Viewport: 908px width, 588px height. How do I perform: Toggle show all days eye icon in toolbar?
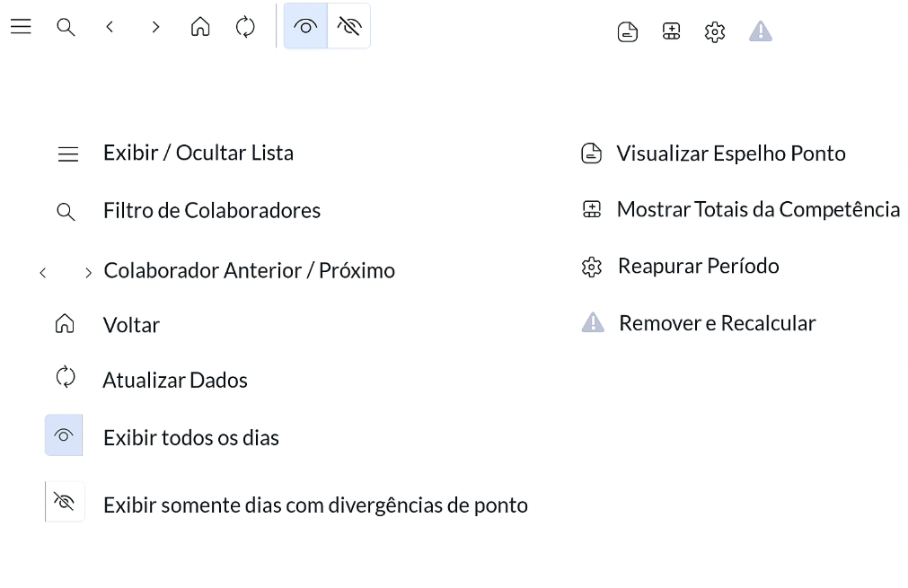[x=305, y=26]
